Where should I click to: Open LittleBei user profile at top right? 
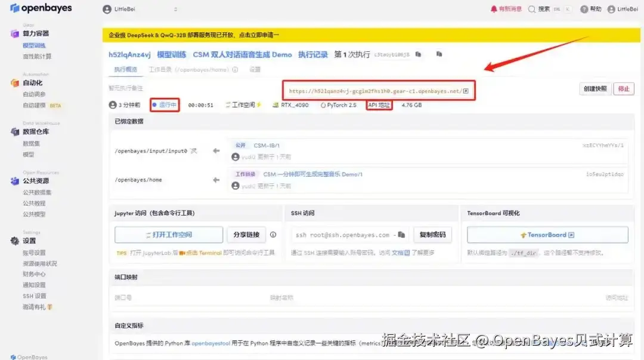point(622,9)
